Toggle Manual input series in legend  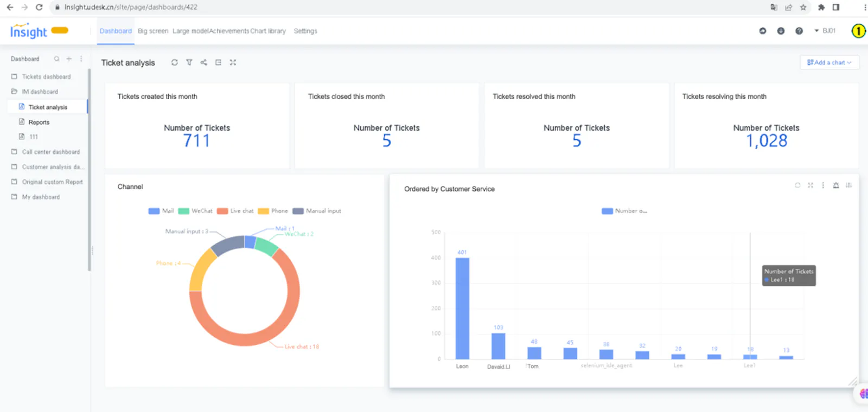click(x=317, y=211)
